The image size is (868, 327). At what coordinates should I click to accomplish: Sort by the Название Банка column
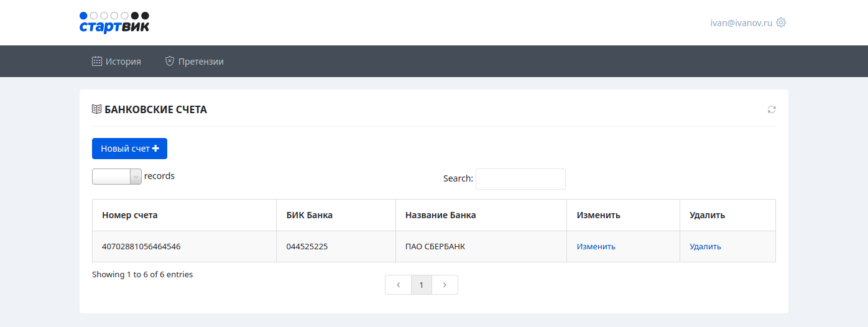440,215
